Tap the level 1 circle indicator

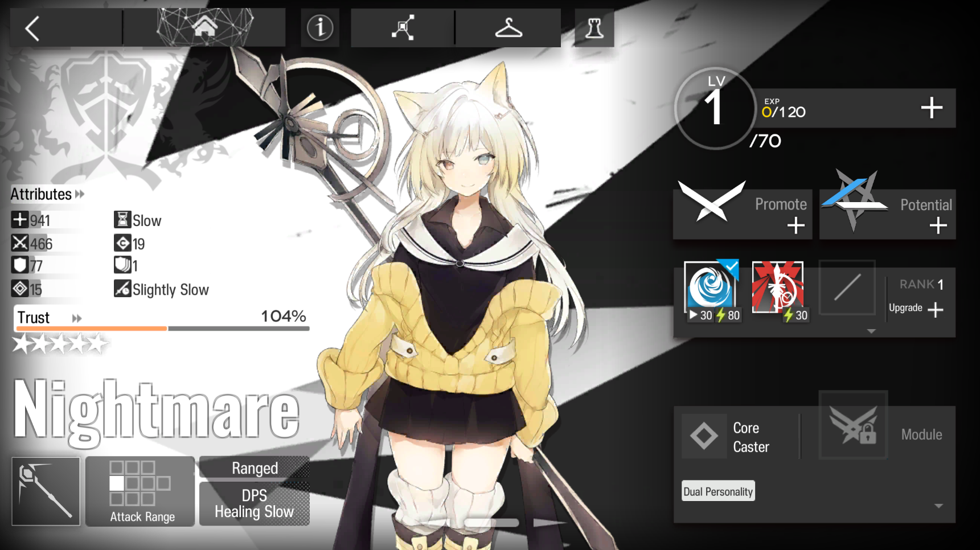click(x=715, y=108)
